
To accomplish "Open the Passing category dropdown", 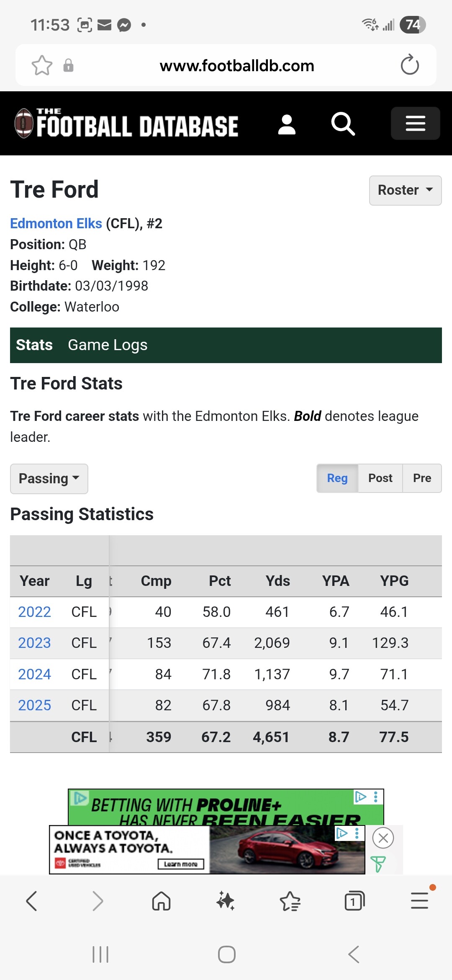I will tap(49, 479).
